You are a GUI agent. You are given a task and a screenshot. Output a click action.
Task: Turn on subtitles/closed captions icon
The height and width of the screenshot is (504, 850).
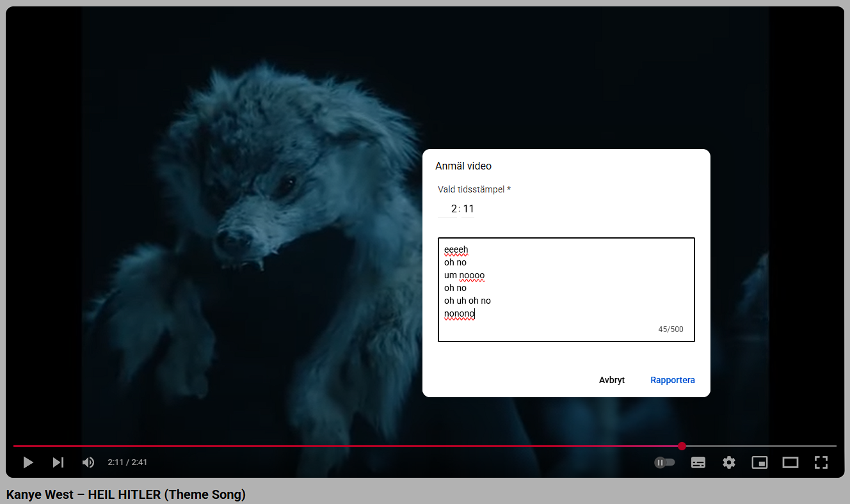tap(698, 462)
